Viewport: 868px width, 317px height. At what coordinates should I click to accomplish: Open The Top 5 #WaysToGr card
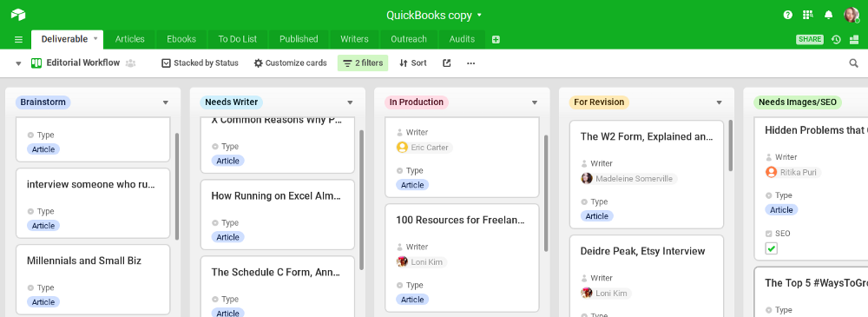click(x=811, y=292)
